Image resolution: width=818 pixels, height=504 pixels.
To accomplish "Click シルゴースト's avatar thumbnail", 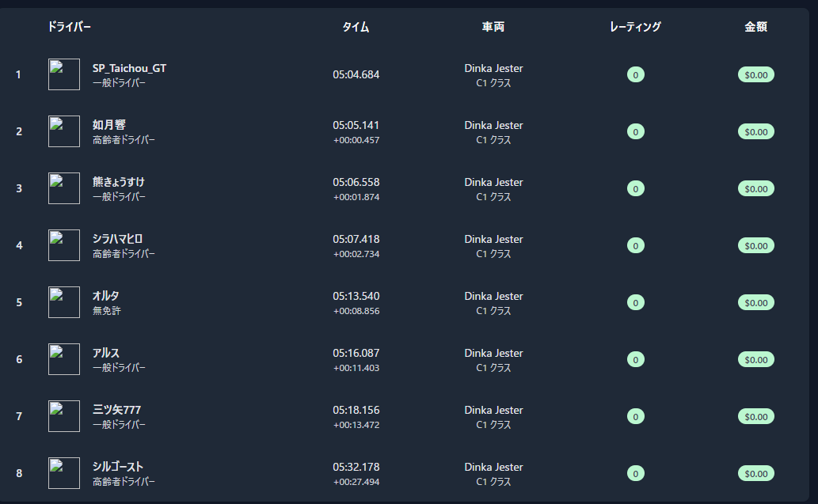I will 64,473.
